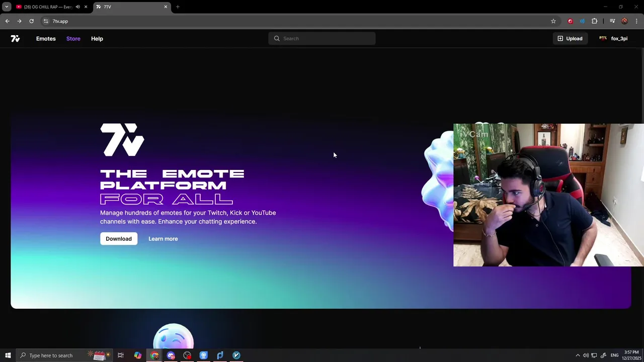Close the YouTube tab
Screen dimensions: 644x362
[x=86, y=7]
